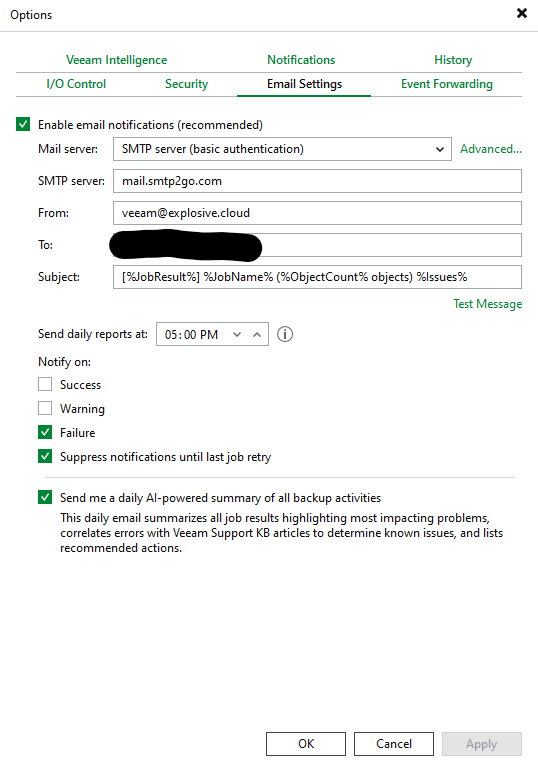The image size is (538, 770).
Task: Open the Veeam Intelligence tab
Action: point(116,60)
